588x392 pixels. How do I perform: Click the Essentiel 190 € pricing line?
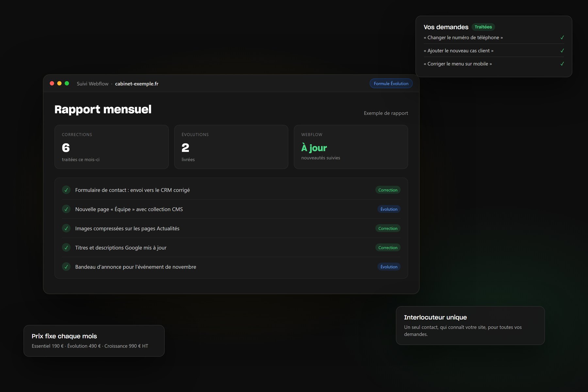(90, 346)
